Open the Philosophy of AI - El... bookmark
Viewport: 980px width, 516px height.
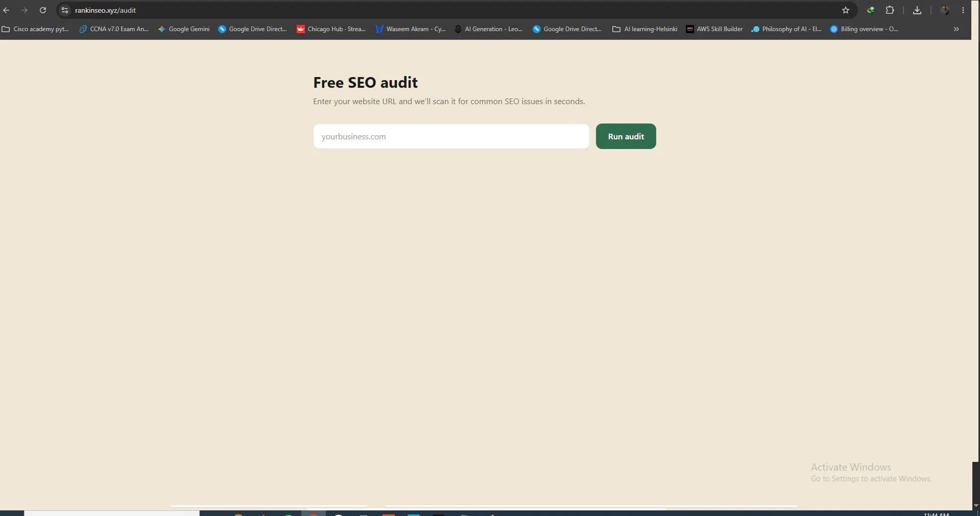coord(786,29)
